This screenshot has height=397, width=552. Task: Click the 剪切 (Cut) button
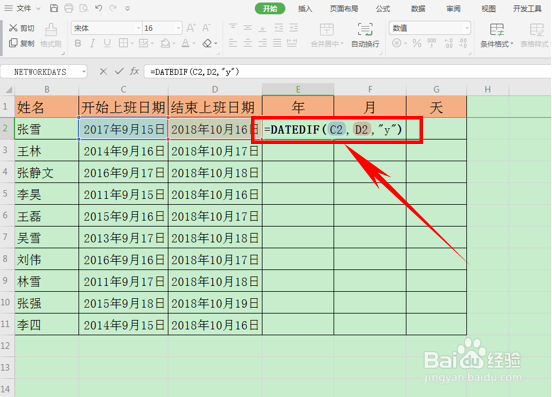click(x=22, y=28)
